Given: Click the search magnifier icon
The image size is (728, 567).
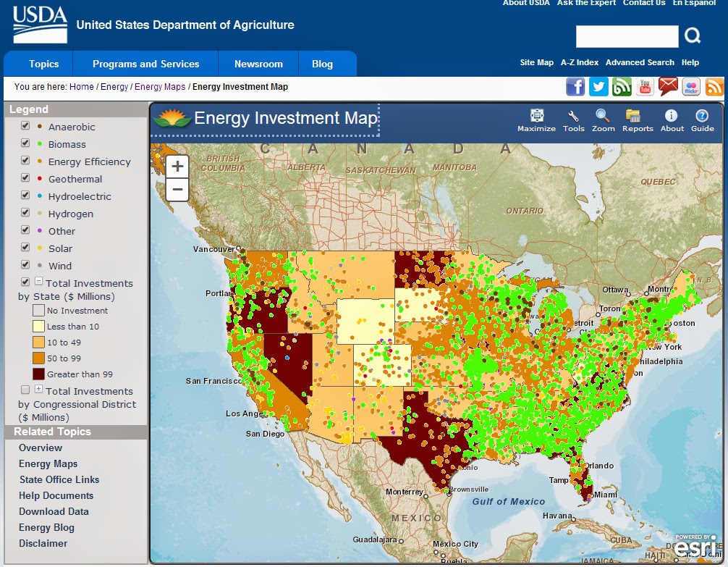Looking at the screenshot, I should coord(693,35).
